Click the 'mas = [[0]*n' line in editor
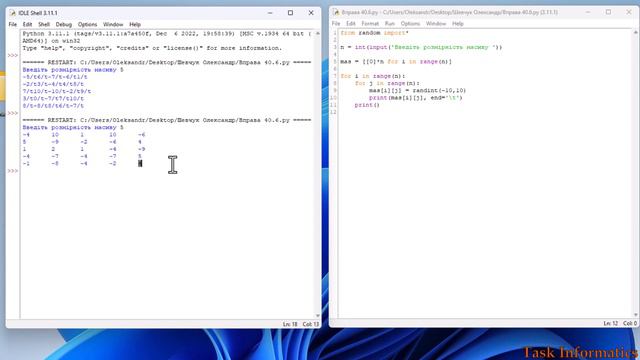Viewport: 640px width, 360px height. (x=396, y=62)
